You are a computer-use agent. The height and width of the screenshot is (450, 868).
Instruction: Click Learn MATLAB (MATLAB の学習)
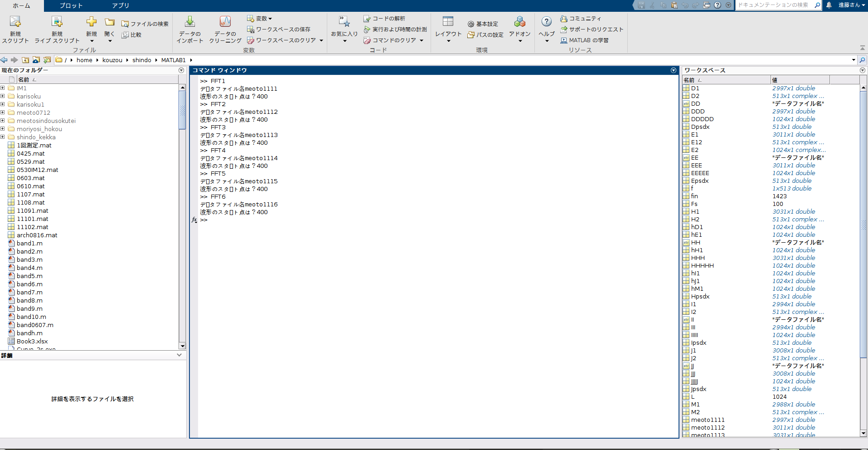tap(585, 40)
